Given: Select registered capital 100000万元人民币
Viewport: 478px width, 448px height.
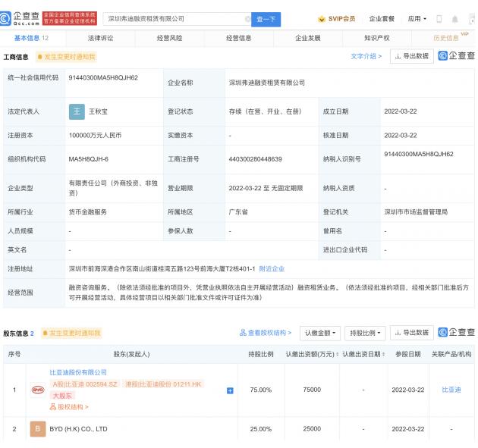Looking at the screenshot, I should pos(95,135).
